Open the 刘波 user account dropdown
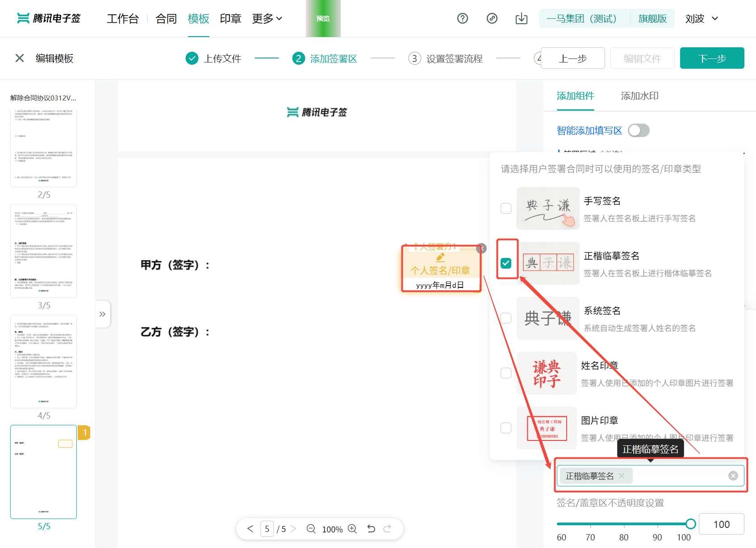756x548 pixels. [700, 18]
